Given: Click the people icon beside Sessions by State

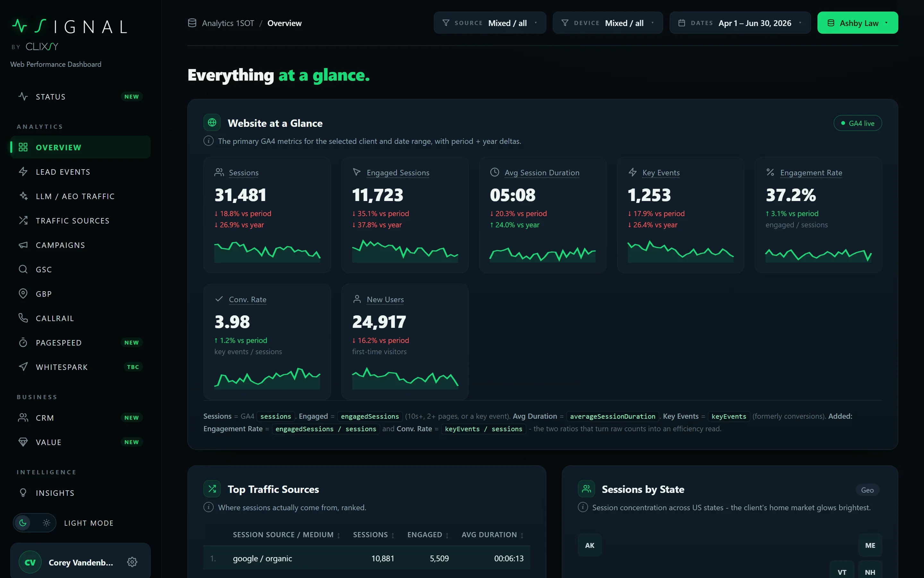Looking at the screenshot, I should [x=586, y=489].
